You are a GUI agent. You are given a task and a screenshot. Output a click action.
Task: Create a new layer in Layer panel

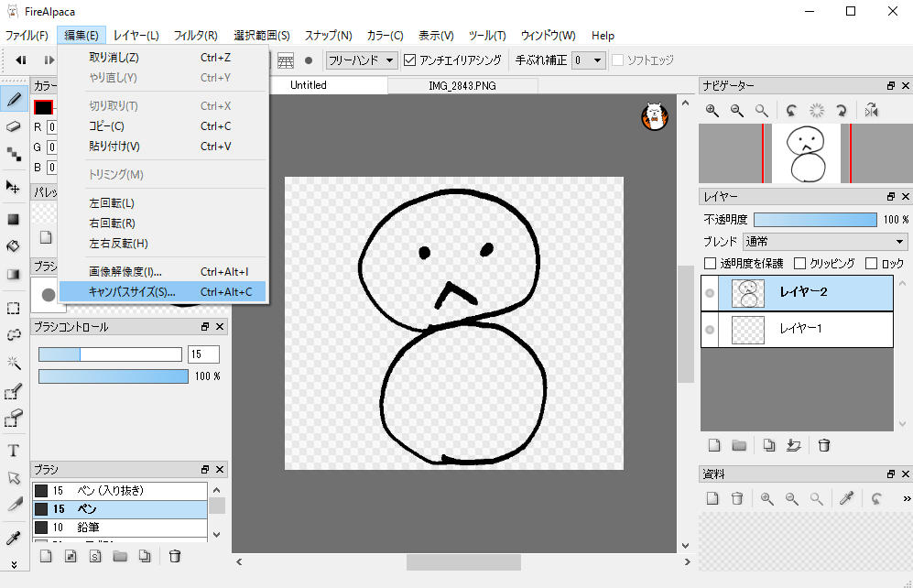(x=714, y=445)
